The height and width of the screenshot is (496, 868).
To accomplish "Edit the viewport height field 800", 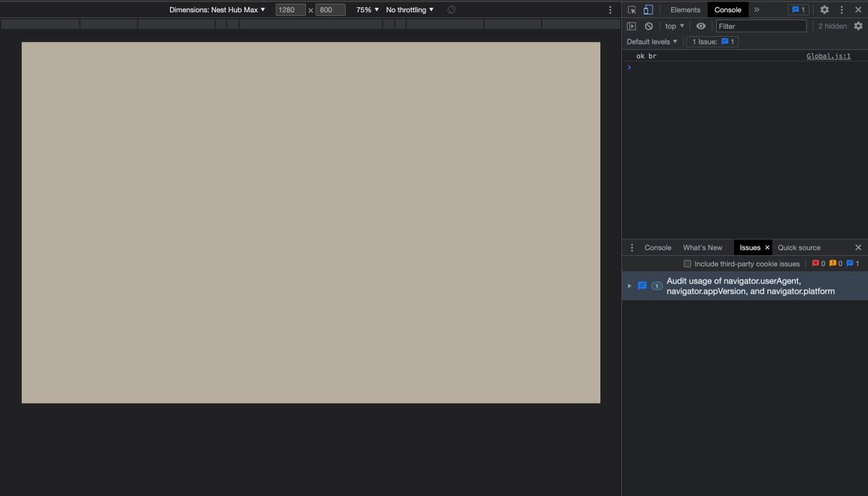I will click(x=331, y=10).
